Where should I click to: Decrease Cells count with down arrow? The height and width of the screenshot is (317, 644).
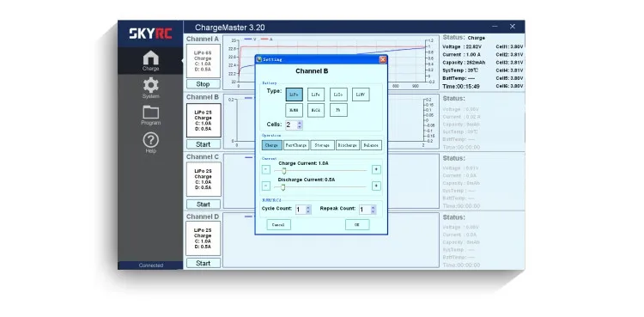(300, 127)
